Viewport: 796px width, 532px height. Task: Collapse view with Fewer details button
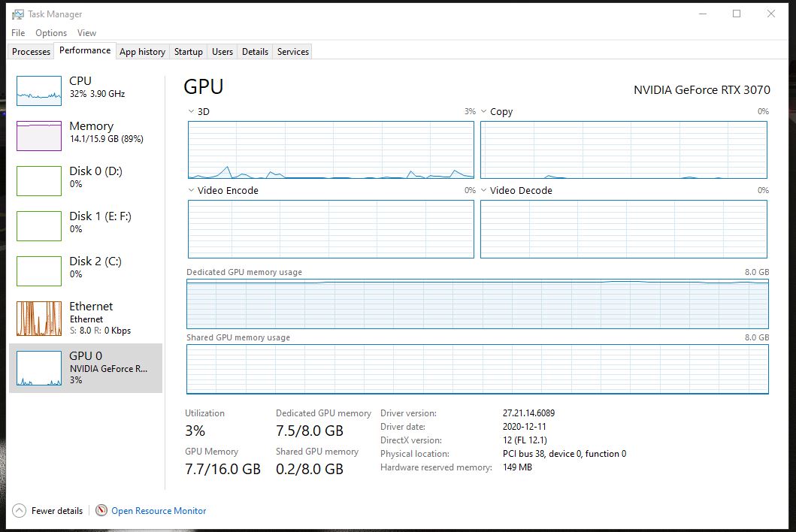pyautogui.click(x=57, y=511)
